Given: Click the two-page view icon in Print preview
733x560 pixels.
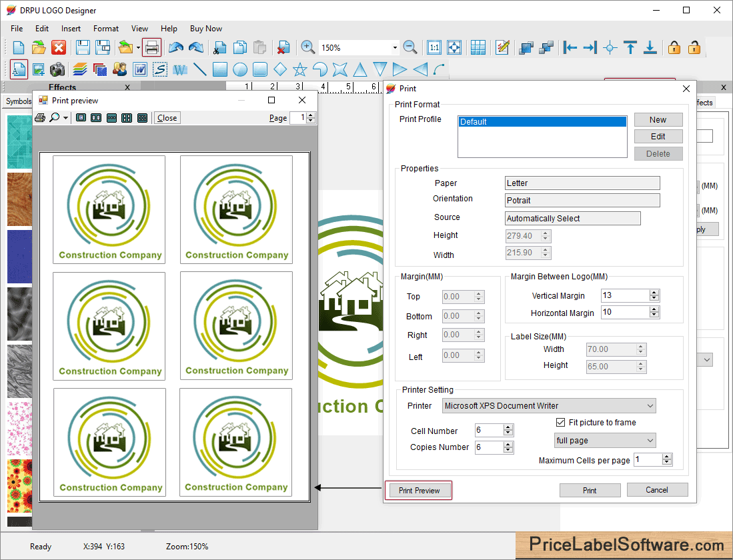Looking at the screenshot, I should tap(96, 118).
